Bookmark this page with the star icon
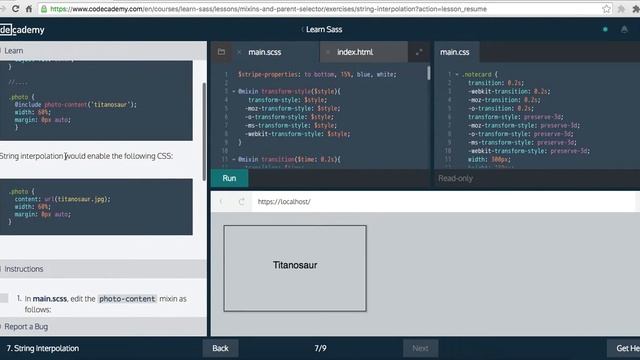This screenshot has width=640, height=360. click(x=607, y=9)
